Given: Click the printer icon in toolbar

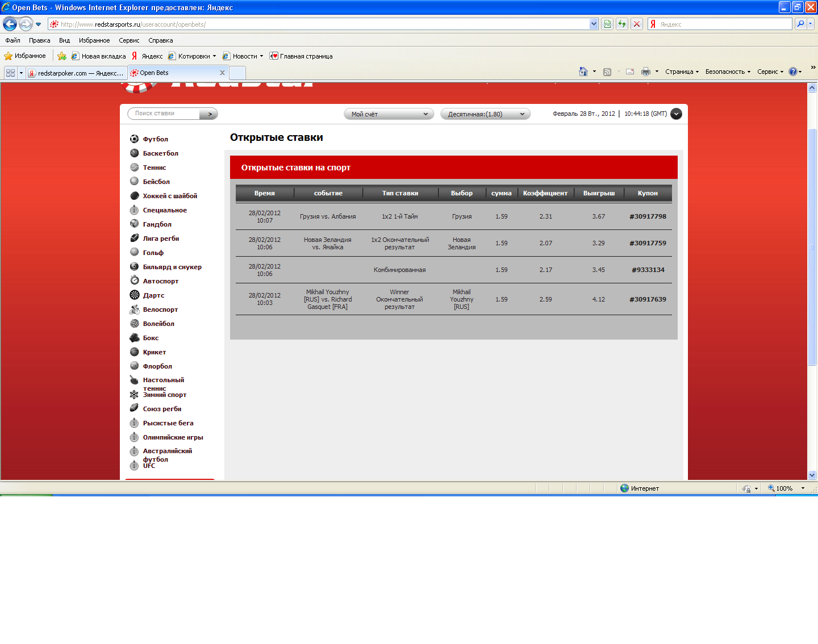Looking at the screenshot, I should (x=645, y=72).
